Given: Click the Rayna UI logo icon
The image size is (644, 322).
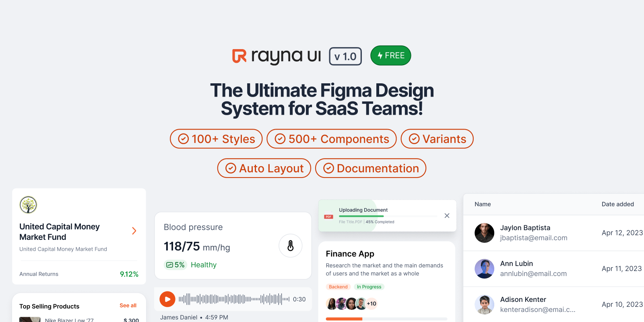Looking at the screenshot, I should coord(239,56).
